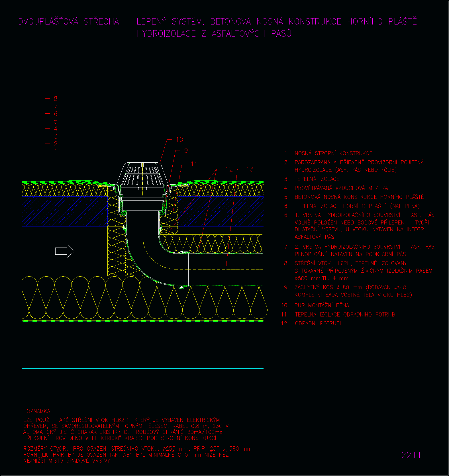Select layer number "5" on the vertical leader

pos(56,121)
